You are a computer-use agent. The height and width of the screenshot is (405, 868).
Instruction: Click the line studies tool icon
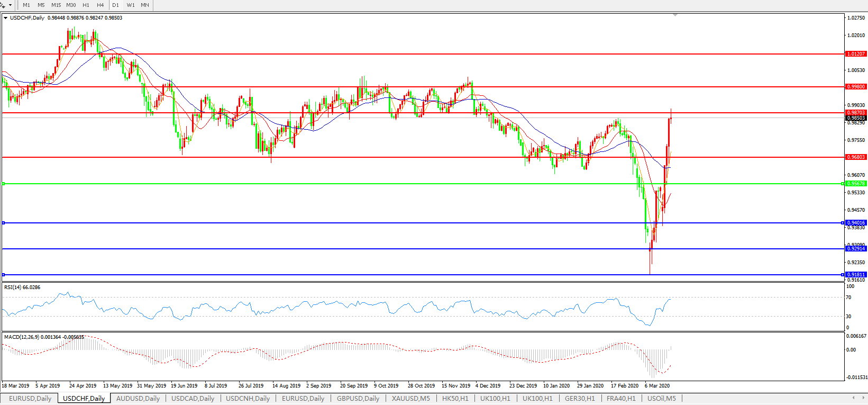click(x=3, y=5)
